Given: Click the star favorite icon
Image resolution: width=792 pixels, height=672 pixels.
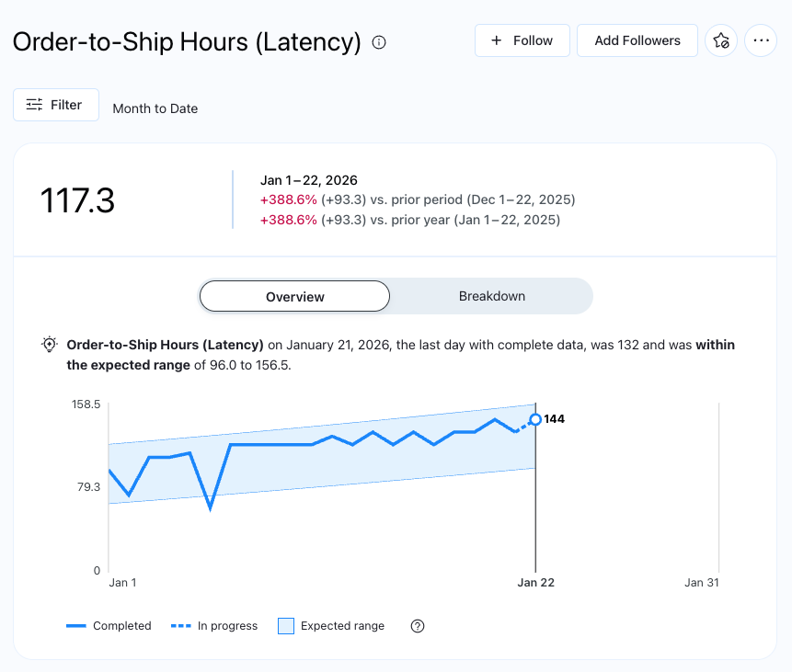Looking at the screenshot, I should click(x=721, y=40).
